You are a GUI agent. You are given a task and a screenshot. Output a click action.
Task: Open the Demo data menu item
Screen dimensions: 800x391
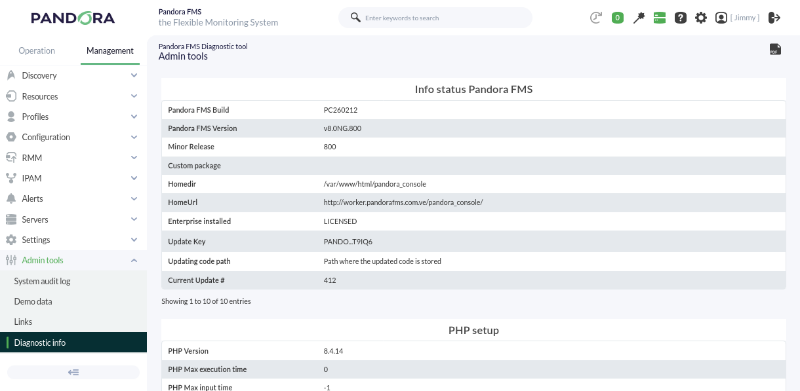[x=33, y=302]
